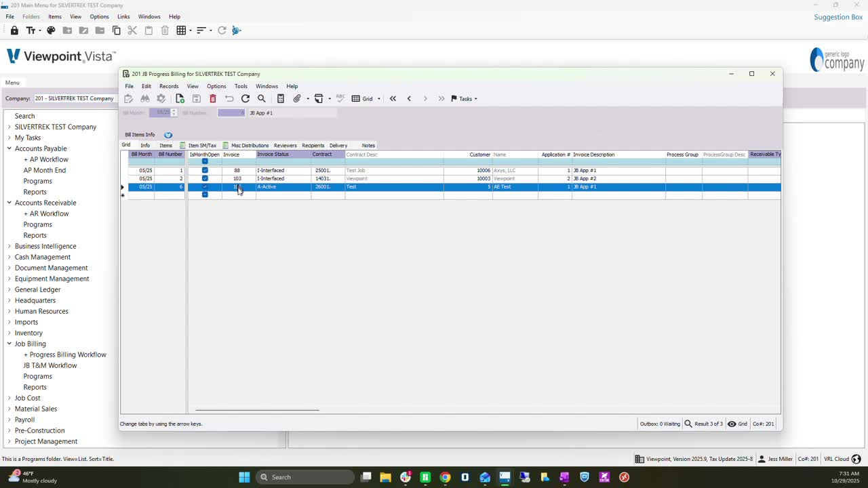Expand the Payroll tree node
The height and width of the screenshot is (488, 868).
[x=9, y=420]
